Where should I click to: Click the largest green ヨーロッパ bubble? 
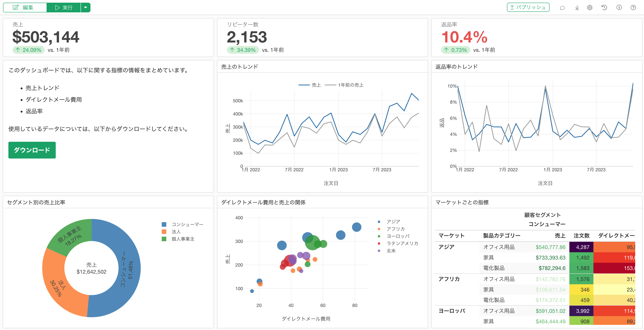[312, 242]
